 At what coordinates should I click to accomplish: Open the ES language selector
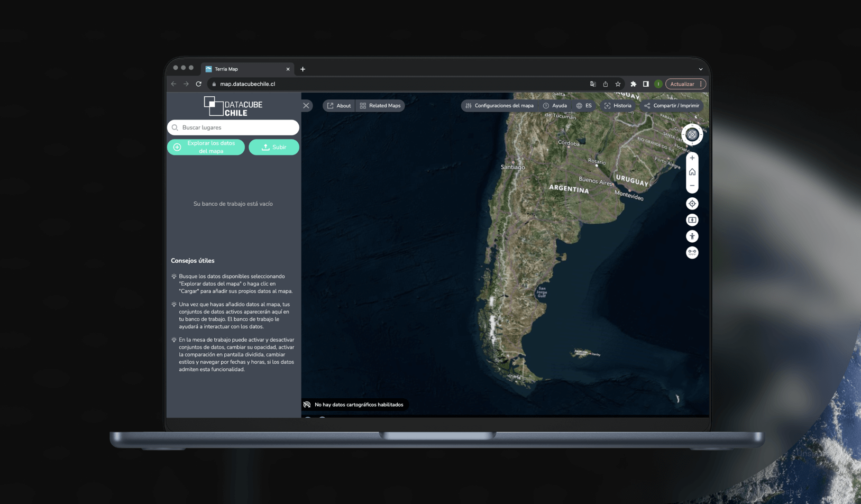(584, 106)
